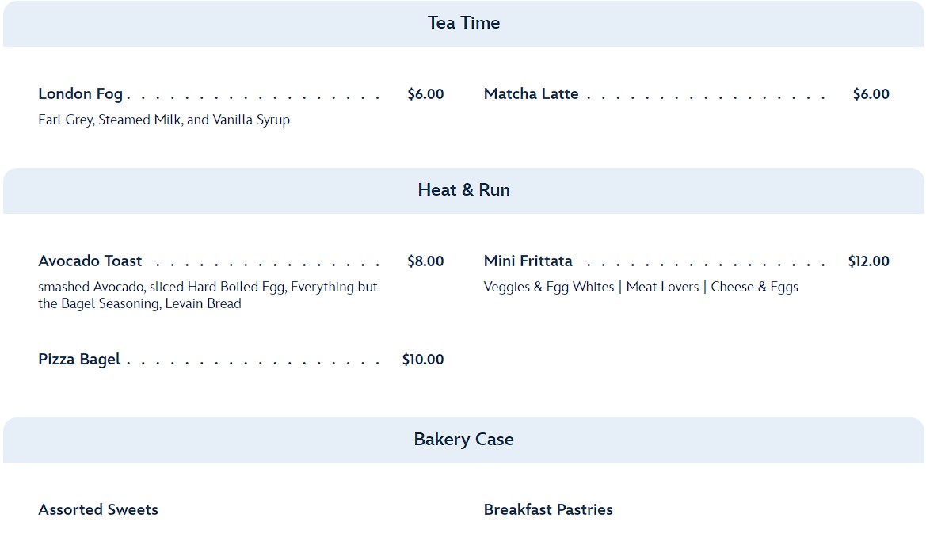Expand the Bakery Case section header
The width and height of the screenshot is (926, 560).
tap(463, 440)
